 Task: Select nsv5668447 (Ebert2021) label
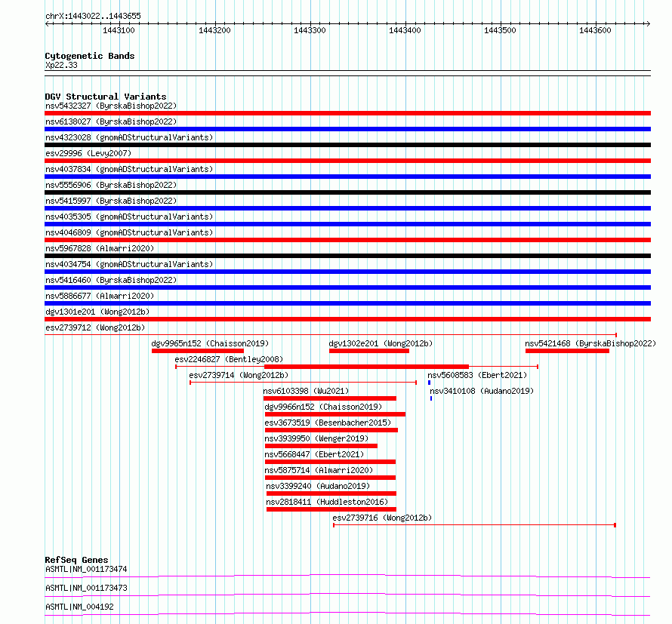point(314,454)
